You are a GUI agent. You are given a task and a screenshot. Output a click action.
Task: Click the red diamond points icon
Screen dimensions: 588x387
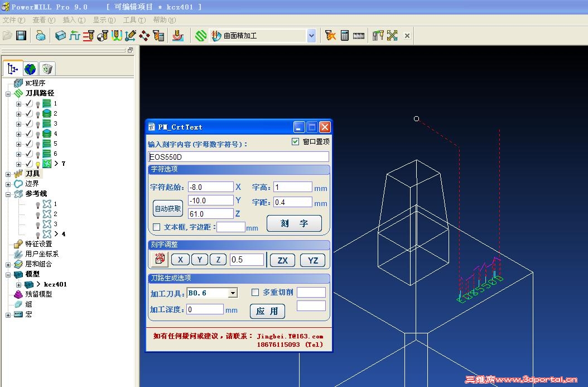[144, 36]
